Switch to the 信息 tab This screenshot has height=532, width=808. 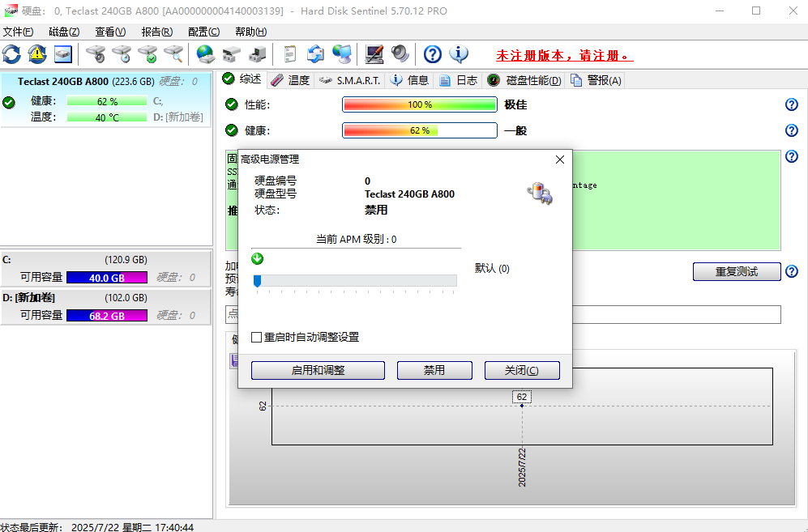point(409,80)
